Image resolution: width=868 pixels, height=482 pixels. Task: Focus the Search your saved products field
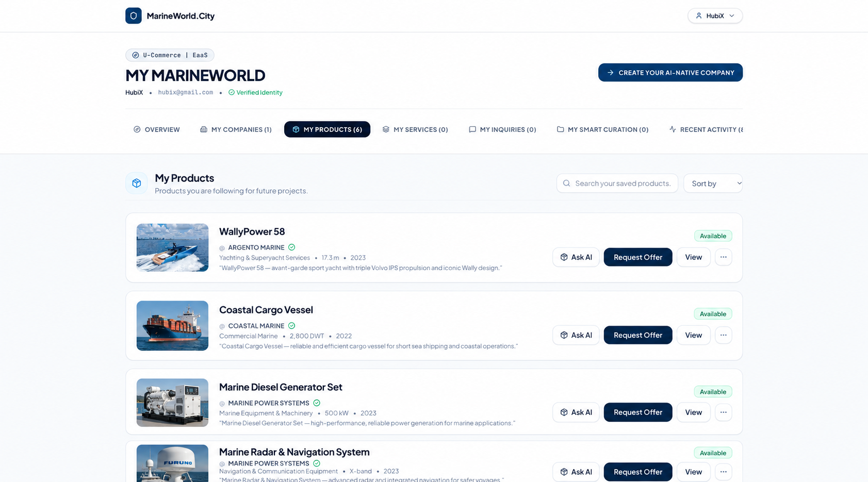[x=617, y=184]
